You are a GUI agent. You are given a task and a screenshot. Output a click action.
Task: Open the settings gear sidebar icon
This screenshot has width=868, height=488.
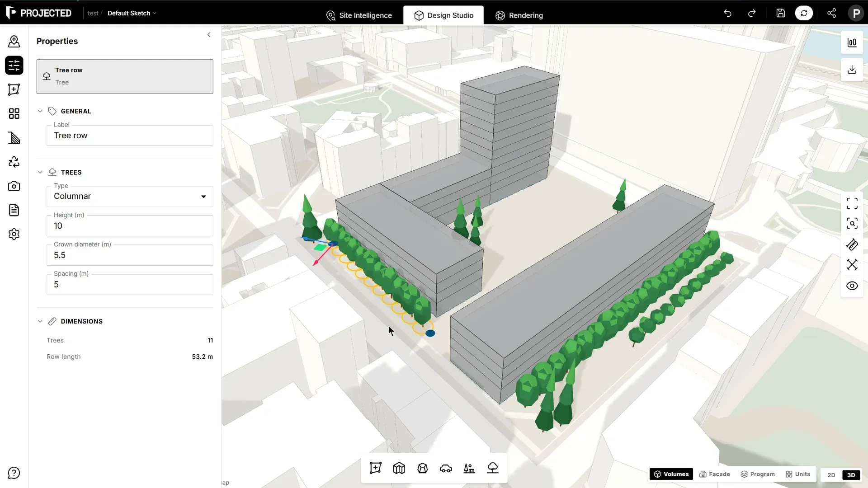coord(14,234)
